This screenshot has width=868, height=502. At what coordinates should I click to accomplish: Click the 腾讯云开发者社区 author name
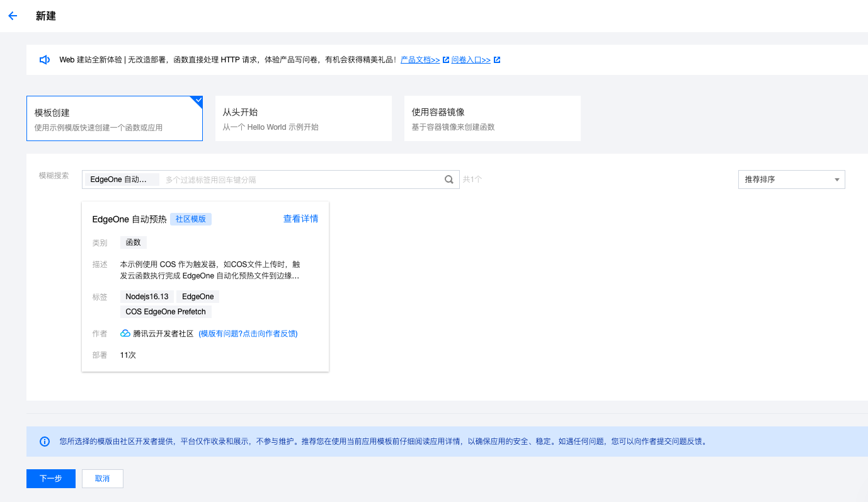[163, 334]
